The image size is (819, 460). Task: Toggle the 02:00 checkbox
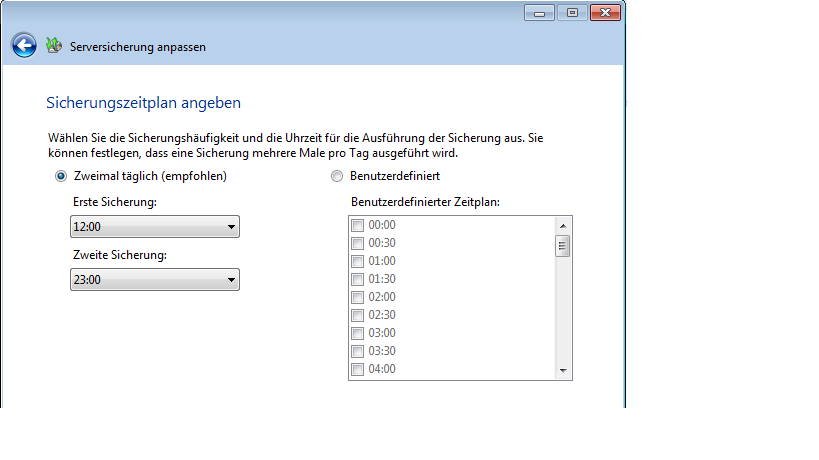[357, 297]
